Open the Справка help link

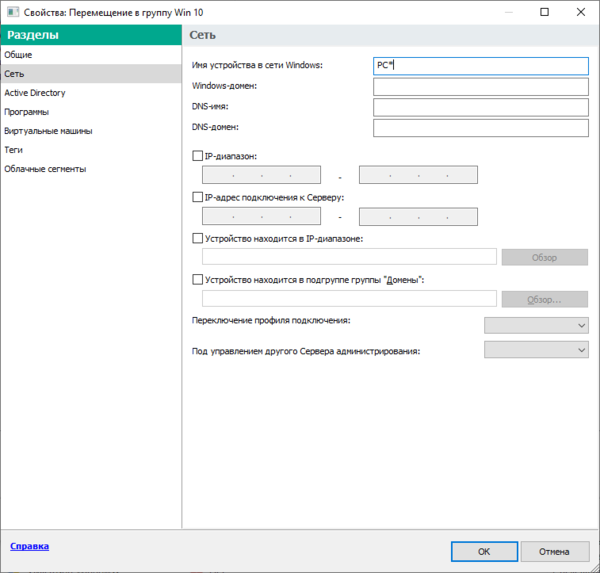(29, 547)
